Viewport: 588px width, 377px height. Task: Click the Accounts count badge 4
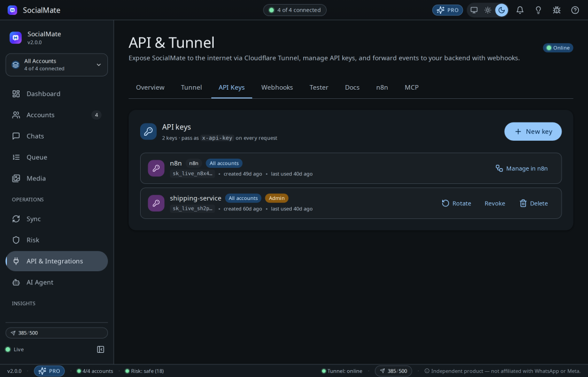96,115
